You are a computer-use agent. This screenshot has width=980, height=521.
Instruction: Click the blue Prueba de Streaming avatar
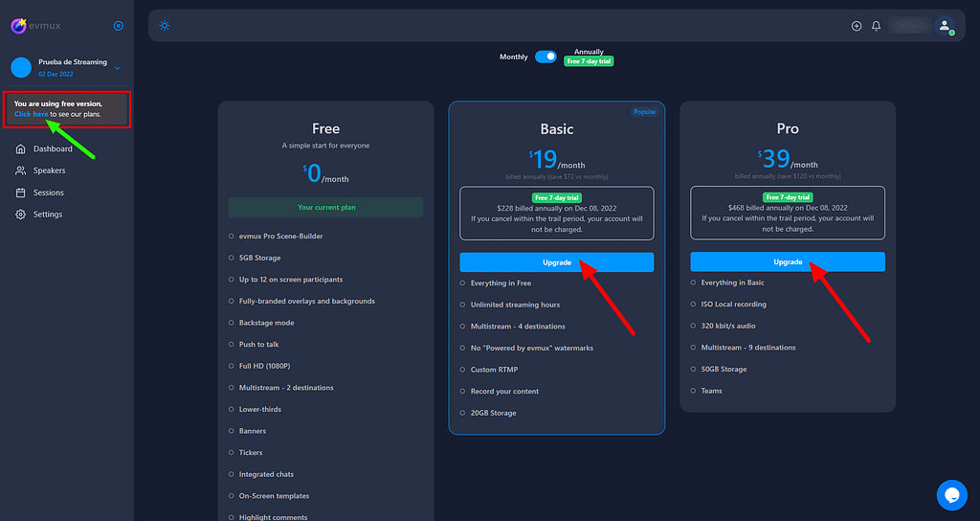click(x=21, y=68)
